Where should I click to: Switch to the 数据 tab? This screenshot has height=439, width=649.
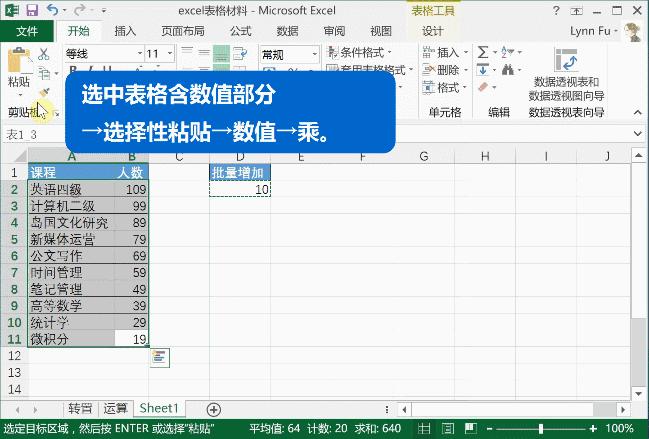[287, 31]
